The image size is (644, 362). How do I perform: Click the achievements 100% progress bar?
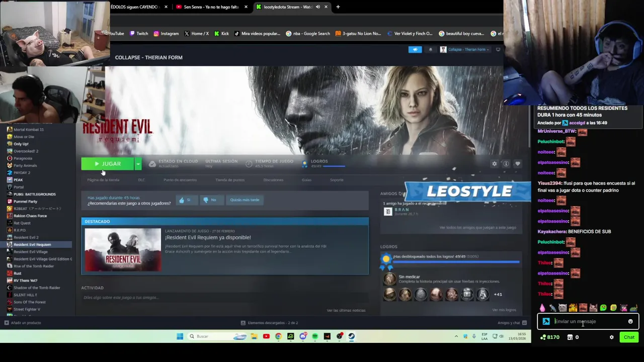(456, 262)
